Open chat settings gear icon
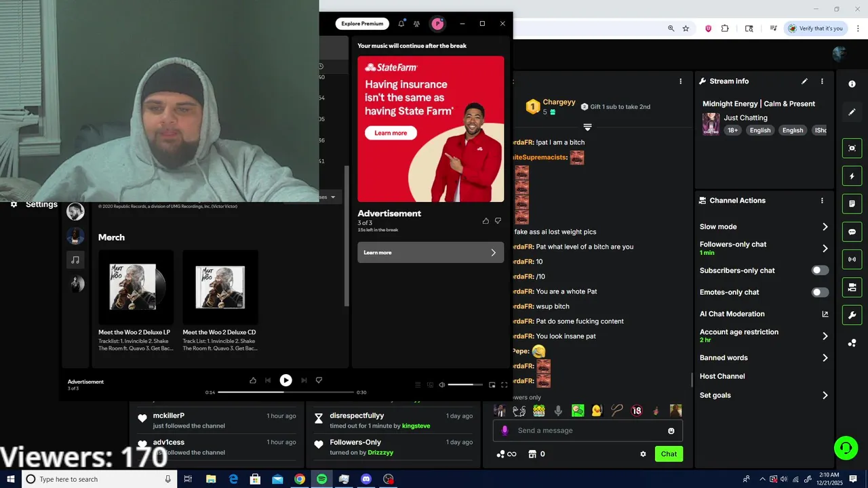Image resolution: width=868 pixels, height=488 pixels. click(643, 454)
